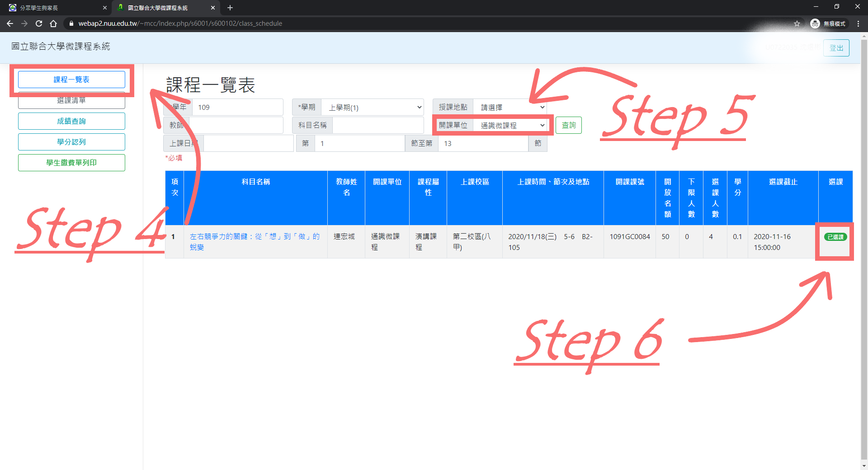Click the 科目名稱 input field

pos(377,125)
